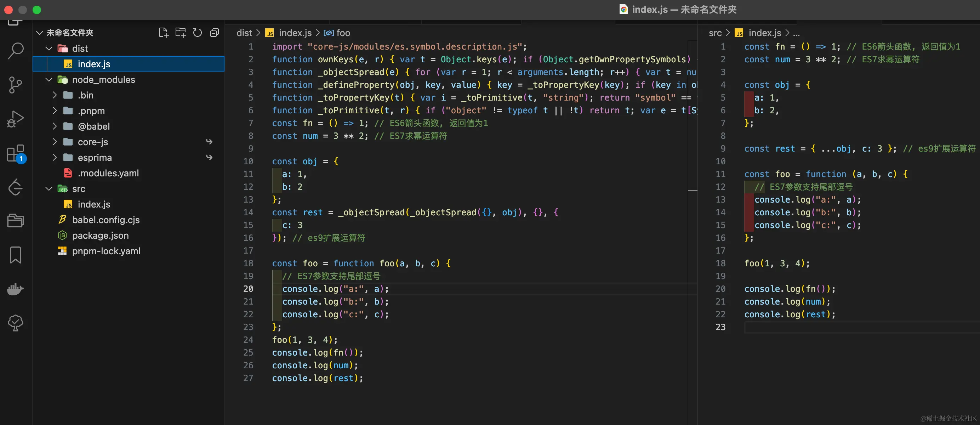Viewport: 980px width, 425px height.
Task: Collapse all folders in explorer
Action: coord(215,33)
